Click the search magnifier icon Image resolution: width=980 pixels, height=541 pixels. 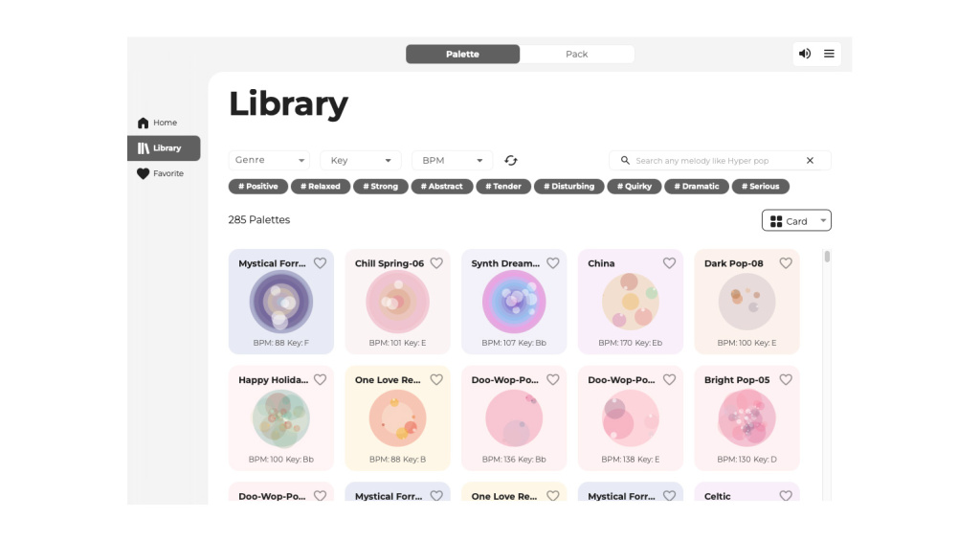[x=625, y=161]
